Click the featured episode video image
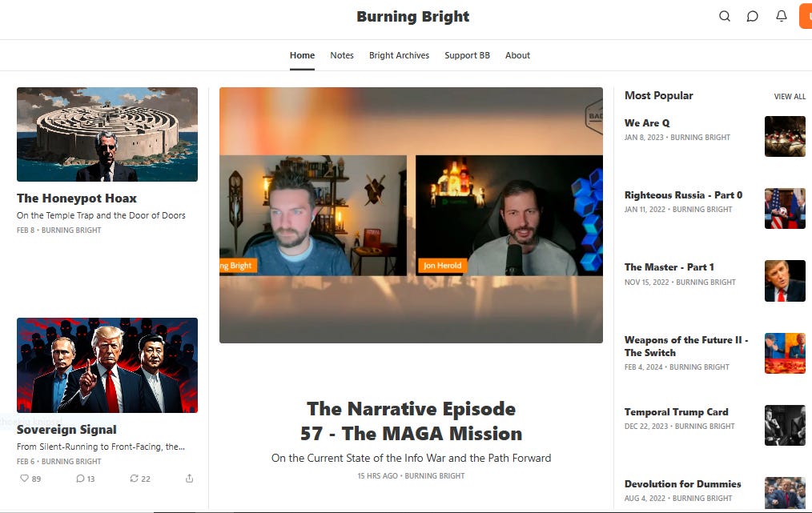The width and height of the screenshot is (812, 513). click(411, 214)
